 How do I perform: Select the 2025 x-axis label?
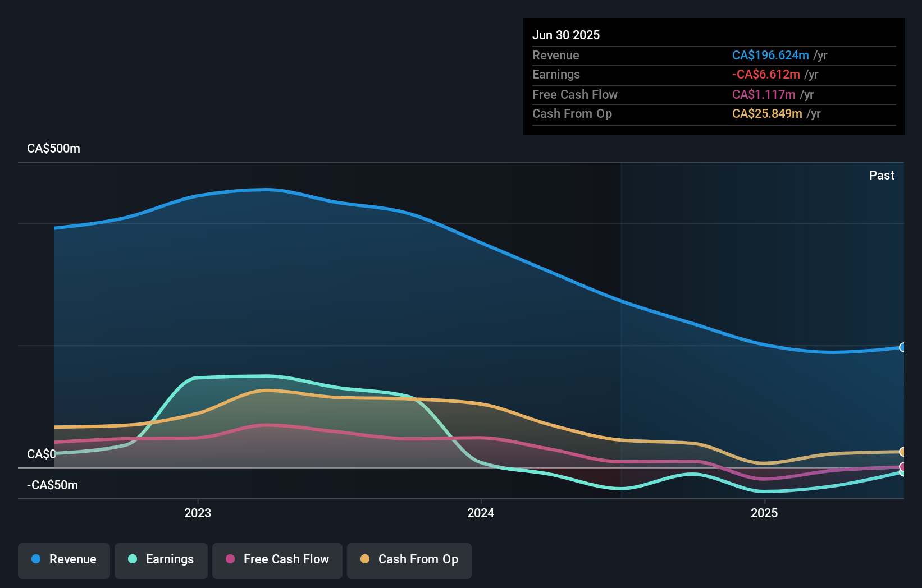pos(764,513)
